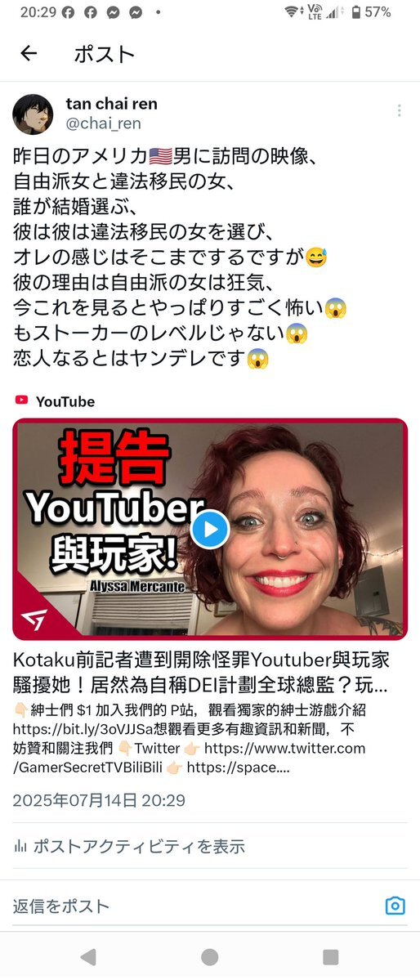Viewport: 420px width, 980px height.
Task: Tap the Android back navigation button
Action: 89,956
